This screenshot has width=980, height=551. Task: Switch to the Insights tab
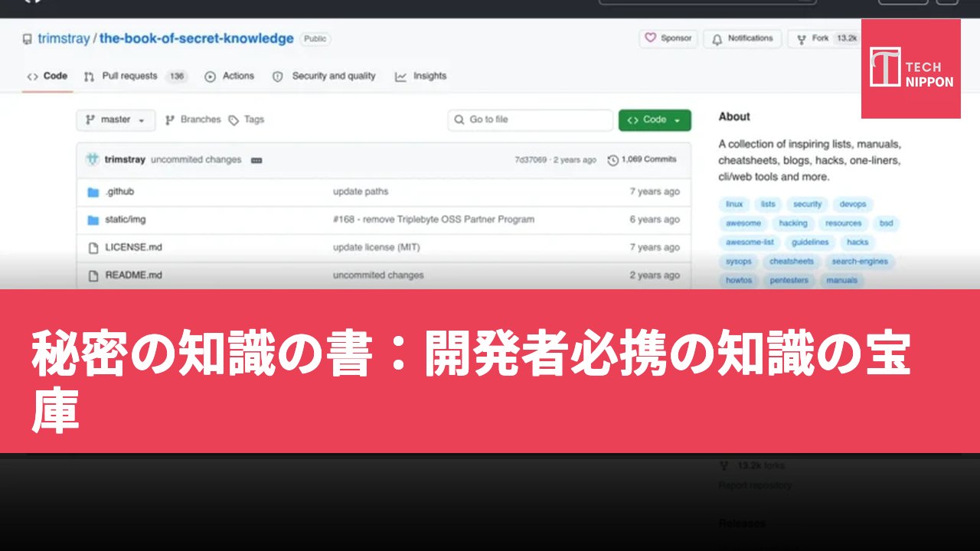[x=420, y=76]
